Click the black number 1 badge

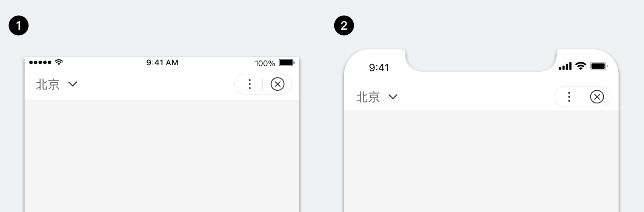coord(19,26)
